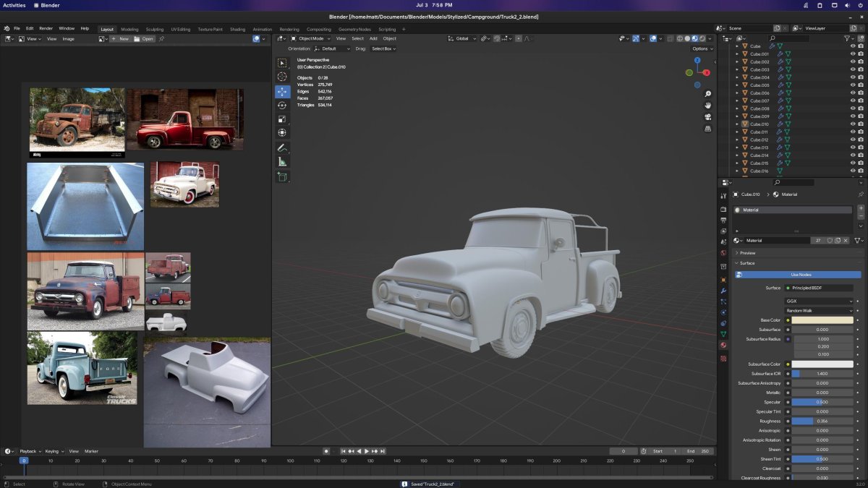The image size is (868, 488).
Task: Open the timeline Playback popover
Action: tap(29, 451)
